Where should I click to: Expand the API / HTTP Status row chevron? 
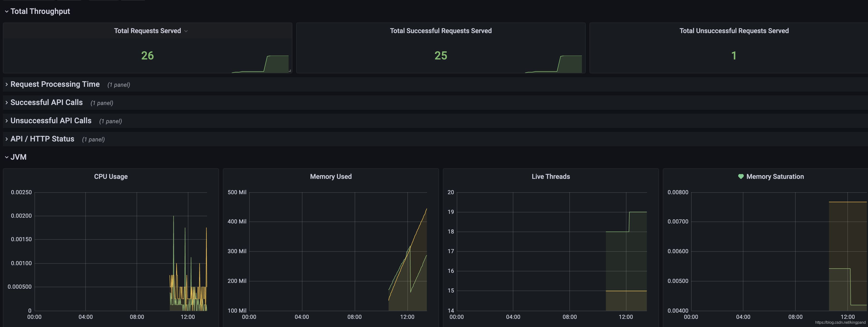pos(6,139)
